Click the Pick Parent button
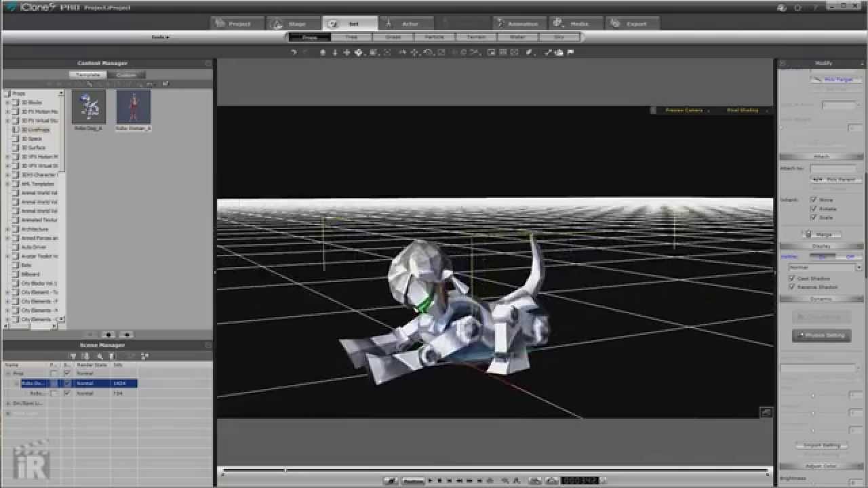The image size is (868, 488). 835,180
